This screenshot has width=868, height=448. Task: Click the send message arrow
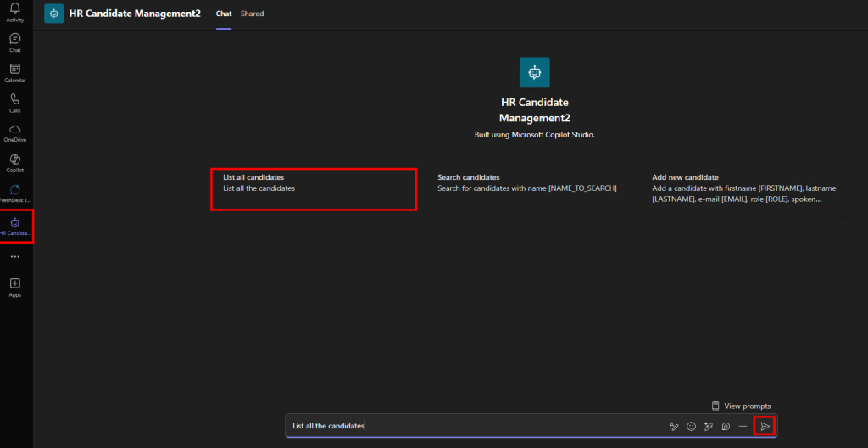[x=765, y=426]
